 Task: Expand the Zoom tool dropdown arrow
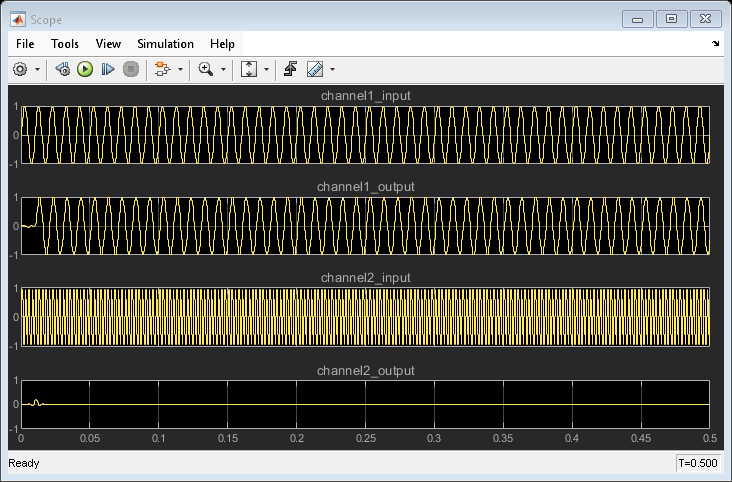tap(223, 70)
